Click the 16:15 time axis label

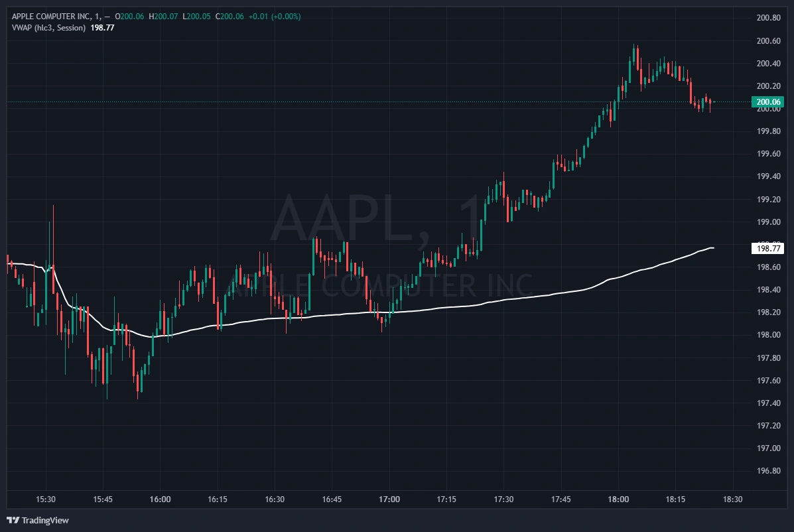point(217,499)
